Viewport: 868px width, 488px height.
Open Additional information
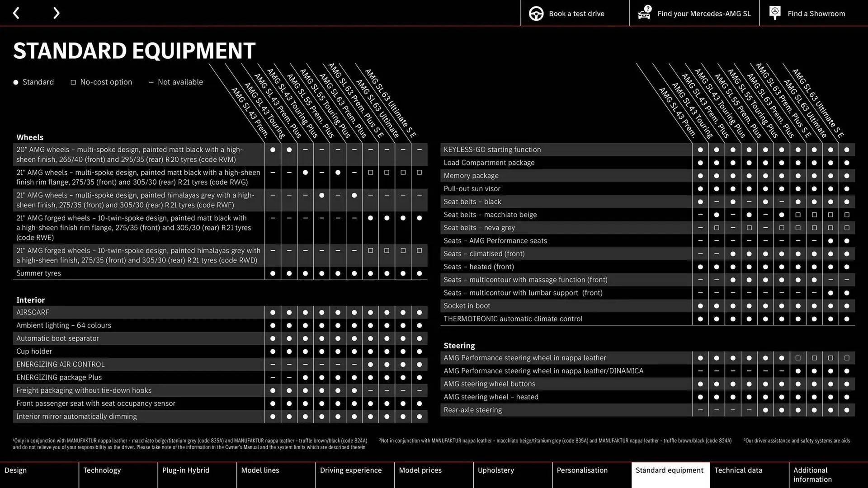click(812, 475)
